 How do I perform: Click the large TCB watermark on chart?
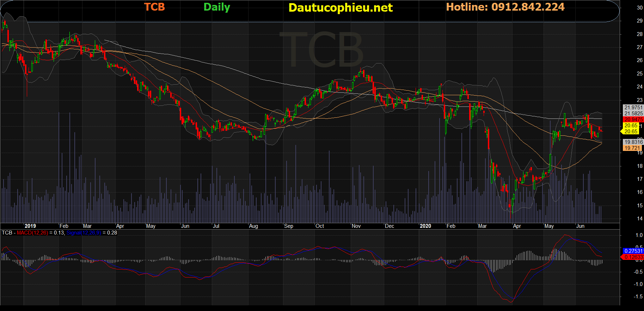(x=321, y=50)
